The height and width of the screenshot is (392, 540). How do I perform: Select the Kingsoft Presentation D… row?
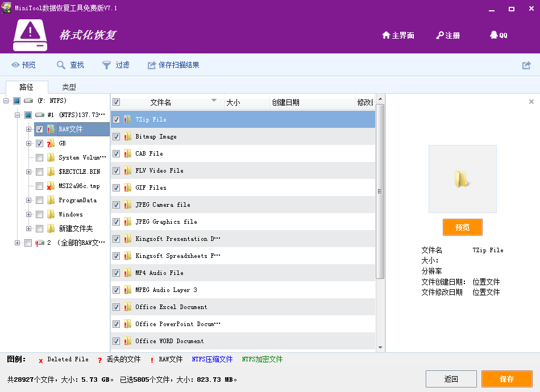coord(243,239)
